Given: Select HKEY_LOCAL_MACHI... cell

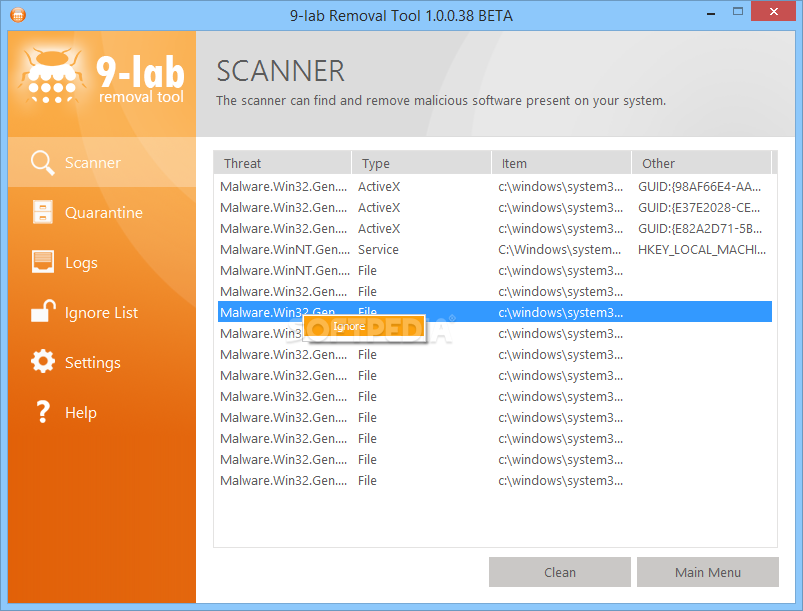Looking at the screenshot, I should pyautogui.click(x=702, y=249).
